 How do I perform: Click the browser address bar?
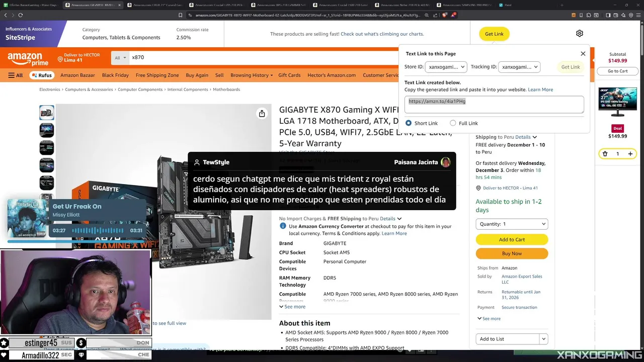(307, 15)
